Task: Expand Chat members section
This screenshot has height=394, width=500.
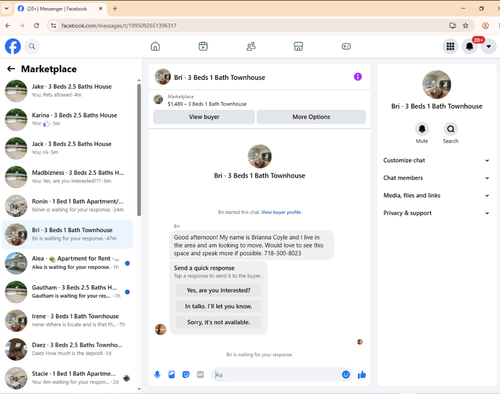Action: 436,178
